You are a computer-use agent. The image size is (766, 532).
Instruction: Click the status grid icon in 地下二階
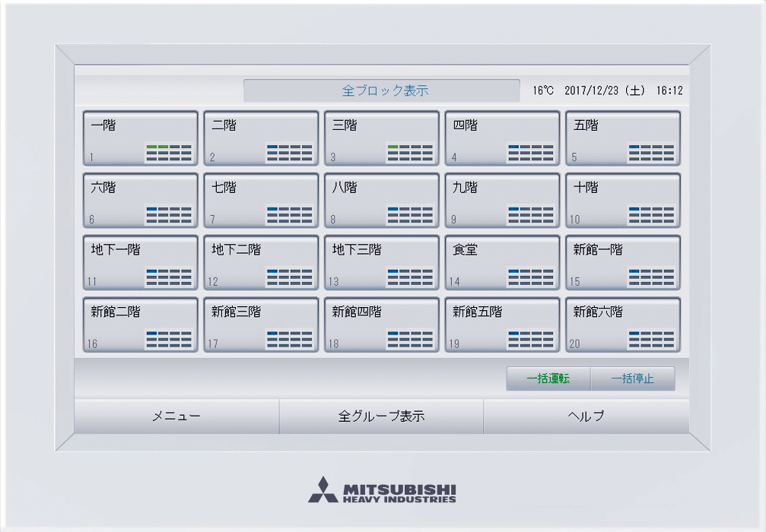[289, 278]
